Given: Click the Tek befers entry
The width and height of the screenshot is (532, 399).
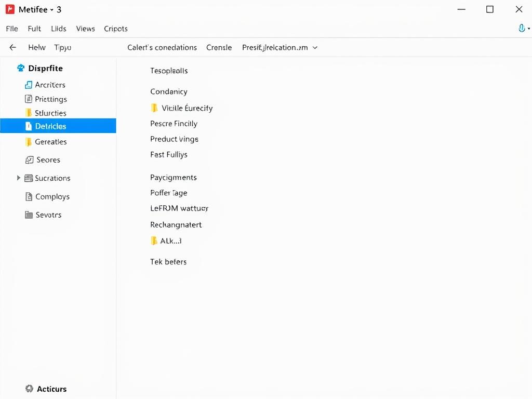Looking at the screenshot, I should pyautogui.click(x=168, y=262).
